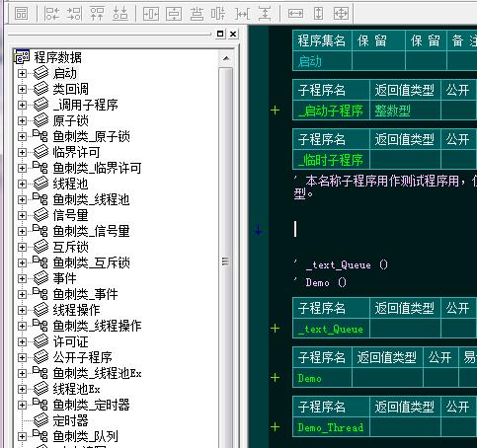Image resolution: width=477 pixels, height=448 pixels.
Task: Click the align right edges toolbar icon
Action: click(74, 14)
